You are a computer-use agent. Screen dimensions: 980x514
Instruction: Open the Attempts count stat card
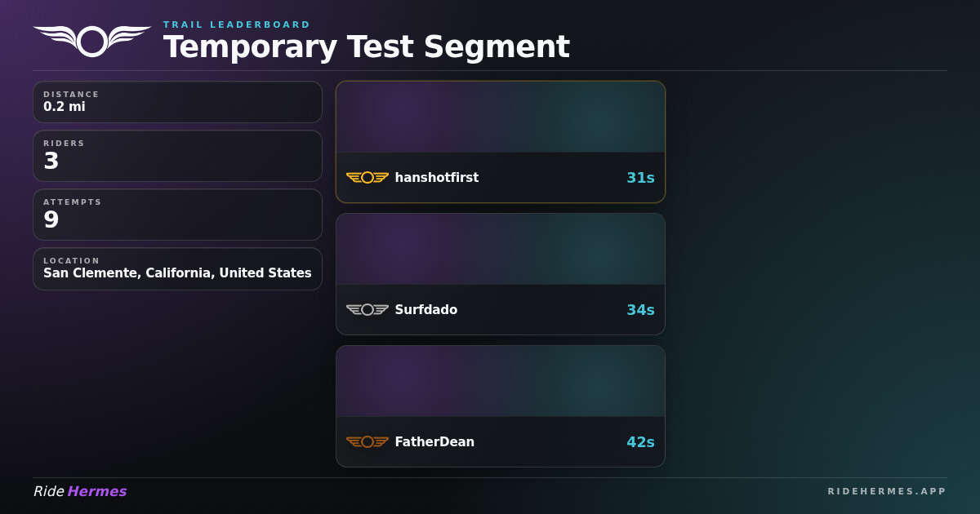177,215
